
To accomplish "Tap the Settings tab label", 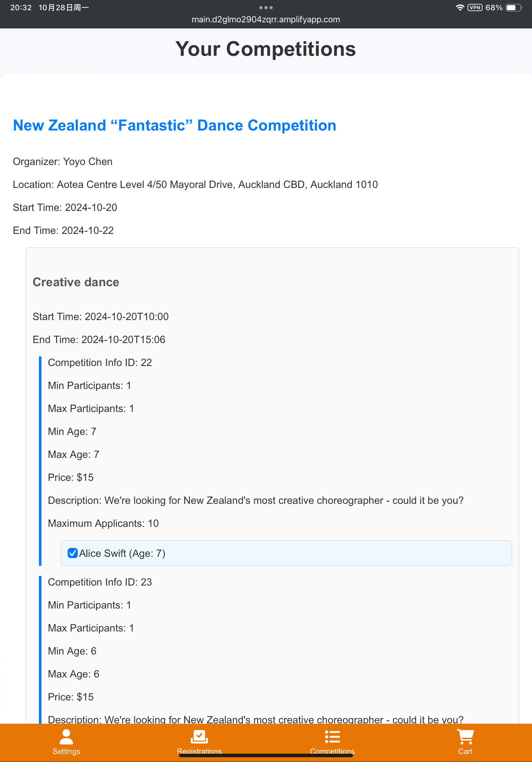I will (66, 751).
